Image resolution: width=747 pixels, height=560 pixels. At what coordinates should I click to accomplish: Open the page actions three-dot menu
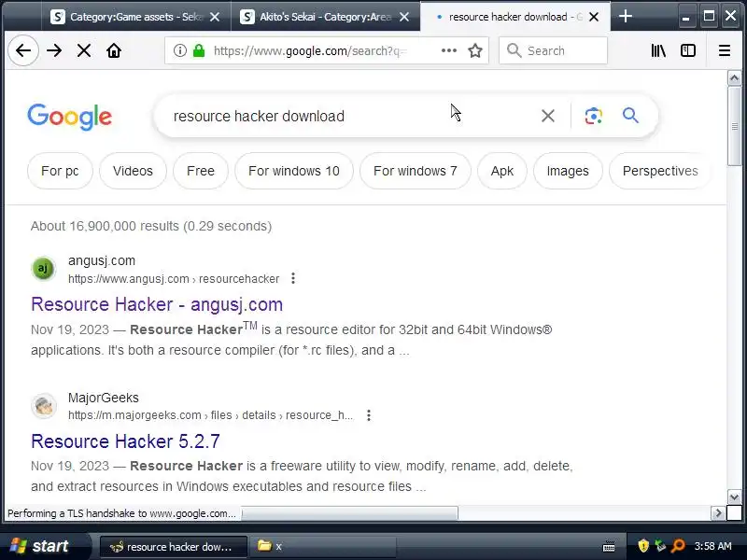click(x=449, y=50)
